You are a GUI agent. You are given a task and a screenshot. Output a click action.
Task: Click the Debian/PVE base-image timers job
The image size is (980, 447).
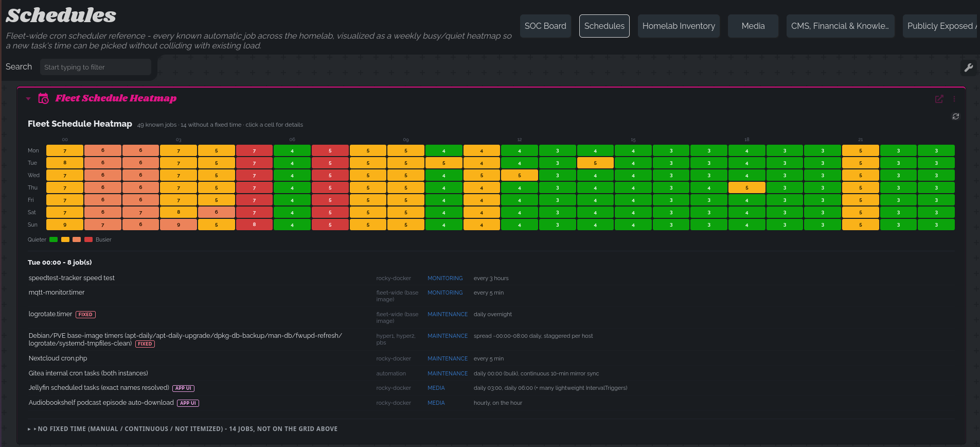tap(185, 339)
